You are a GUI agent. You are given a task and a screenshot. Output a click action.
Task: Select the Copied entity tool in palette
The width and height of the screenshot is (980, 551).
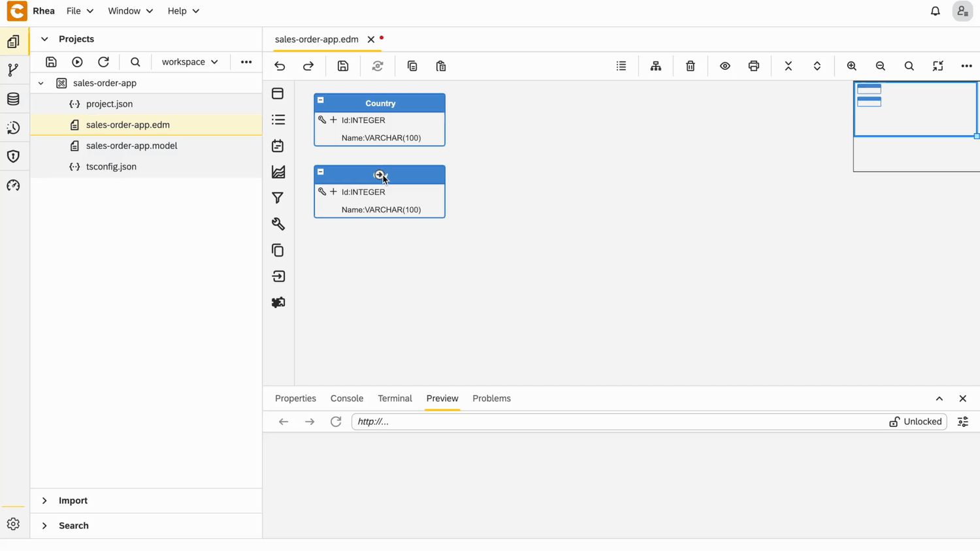[278, 250]
